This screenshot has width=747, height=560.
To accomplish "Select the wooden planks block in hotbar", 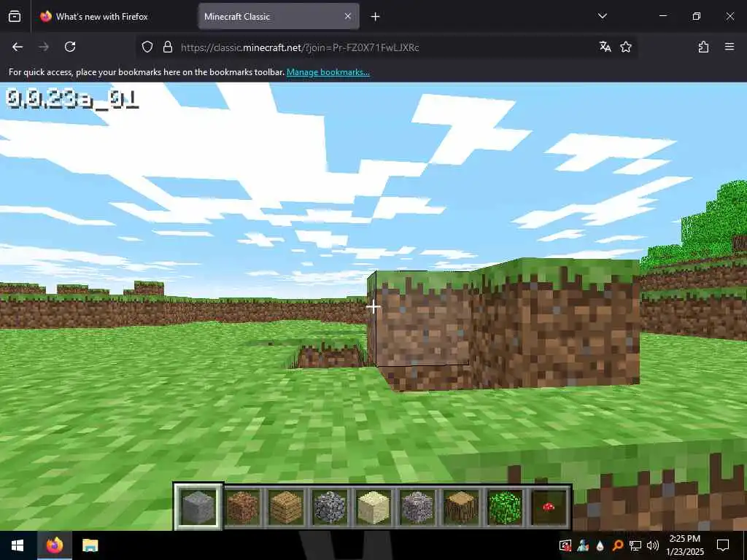I will [x=286, y=507].
